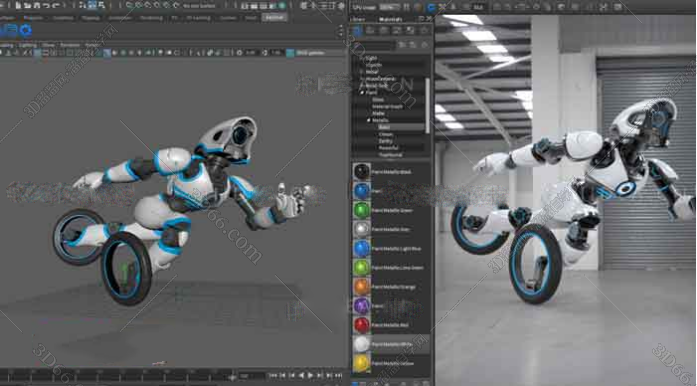Play the animation backwards
This screenshot has height=386, width=697.
(x=301, y=376)
